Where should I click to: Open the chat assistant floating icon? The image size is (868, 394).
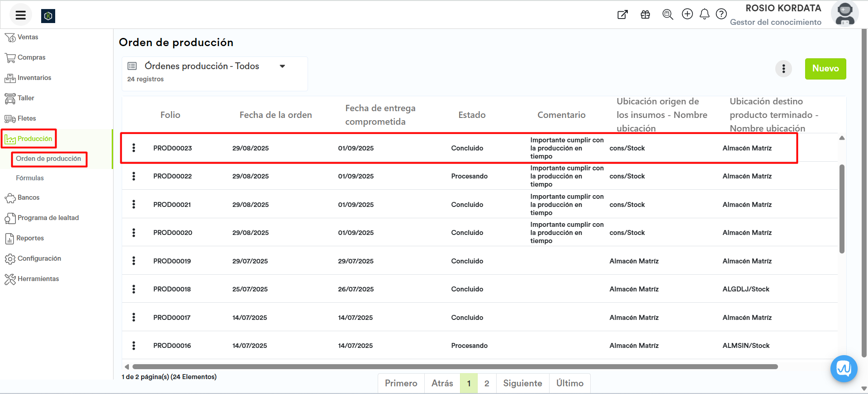coord(844,369)
